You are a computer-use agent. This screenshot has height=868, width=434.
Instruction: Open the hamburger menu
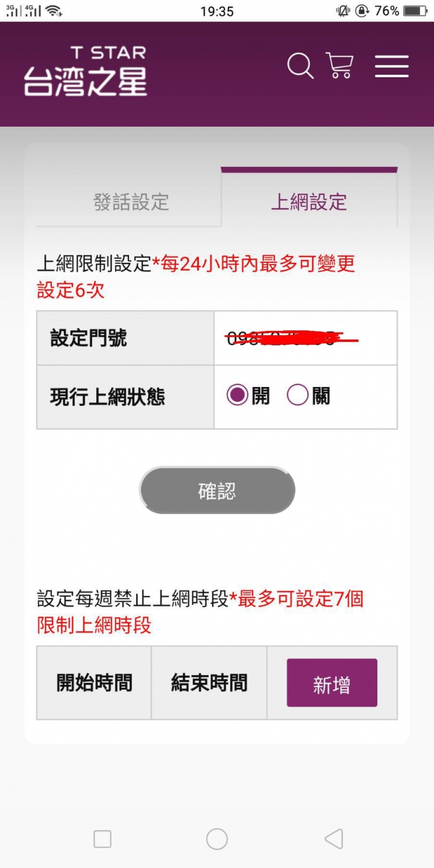[392, 66]
